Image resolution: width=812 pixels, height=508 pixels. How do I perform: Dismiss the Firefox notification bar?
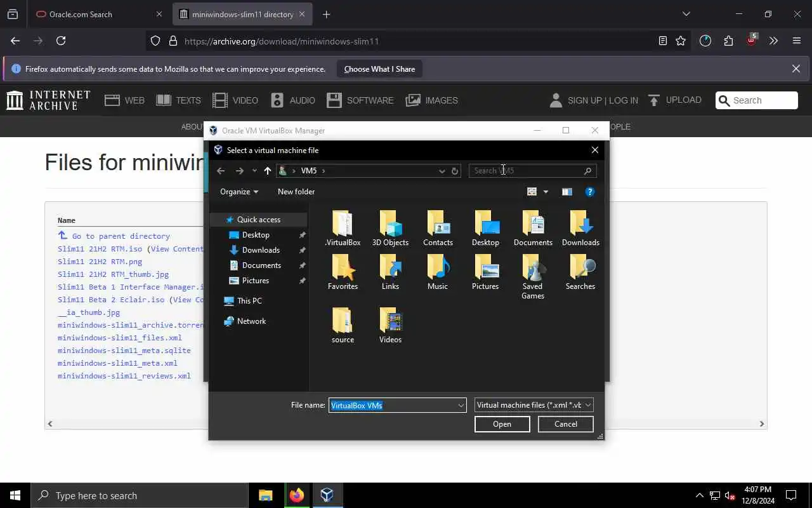pos(796,69)
